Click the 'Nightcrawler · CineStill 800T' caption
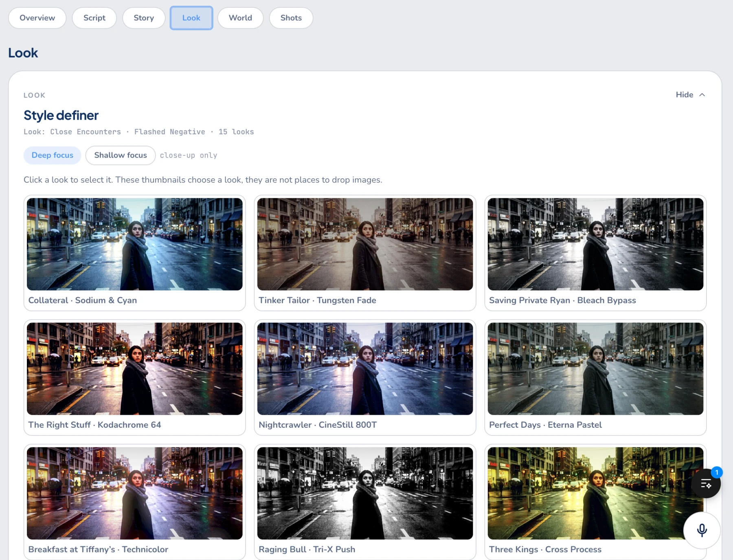The image size is (733, 560). (x=318, y=425)
